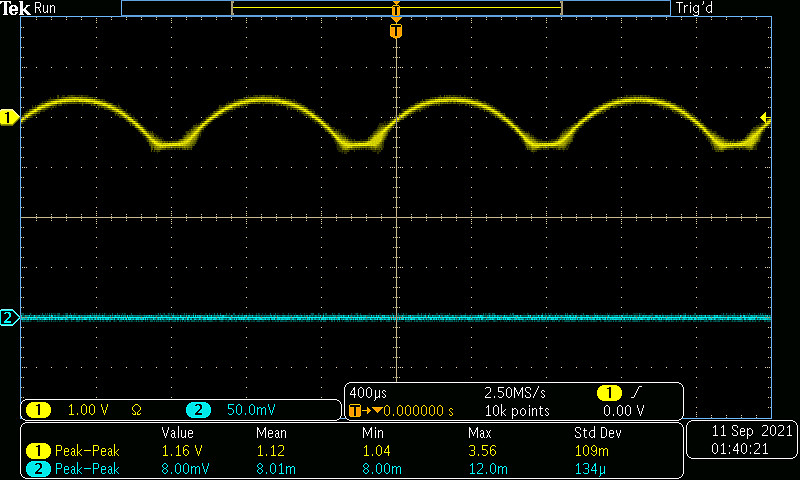Click the channel 2 ground marker on left edge
The image size is (800, 480).
pos(9,318)
